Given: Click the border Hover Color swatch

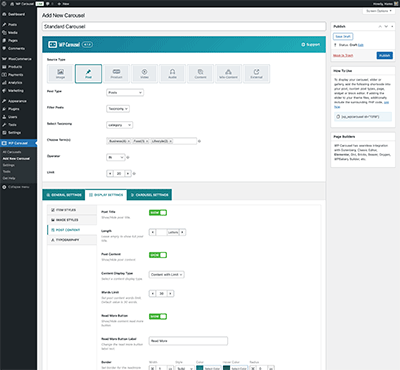Looking at the screenshot, I should click(226, 368).
